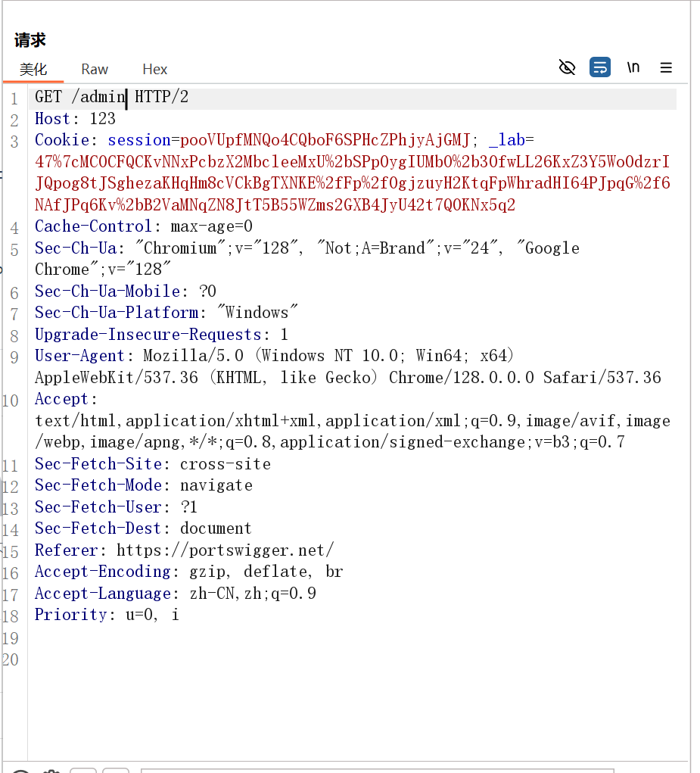700x773 pixels.
Task: Click the User-Agent header name
Action: click(79, 356)
